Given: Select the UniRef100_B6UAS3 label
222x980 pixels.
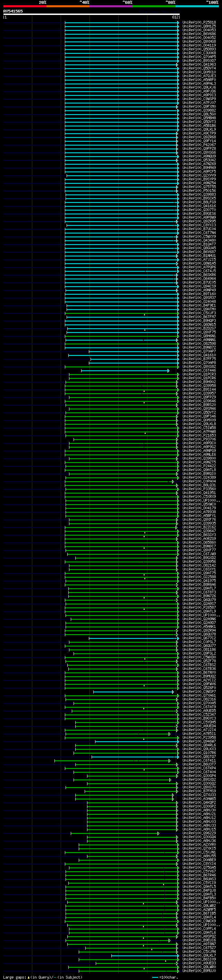Looking at the screenshot, I should (199, 879).
